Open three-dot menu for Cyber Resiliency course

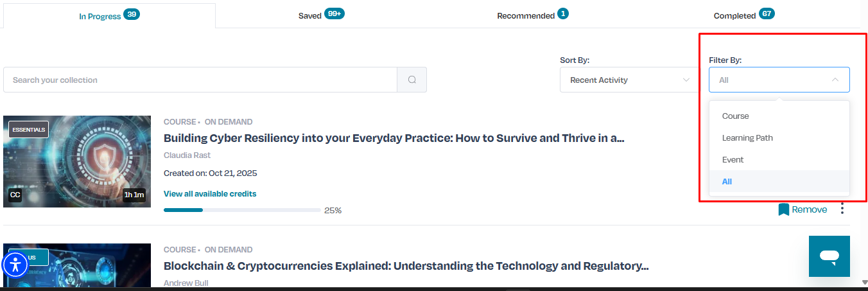coord(842,209)
